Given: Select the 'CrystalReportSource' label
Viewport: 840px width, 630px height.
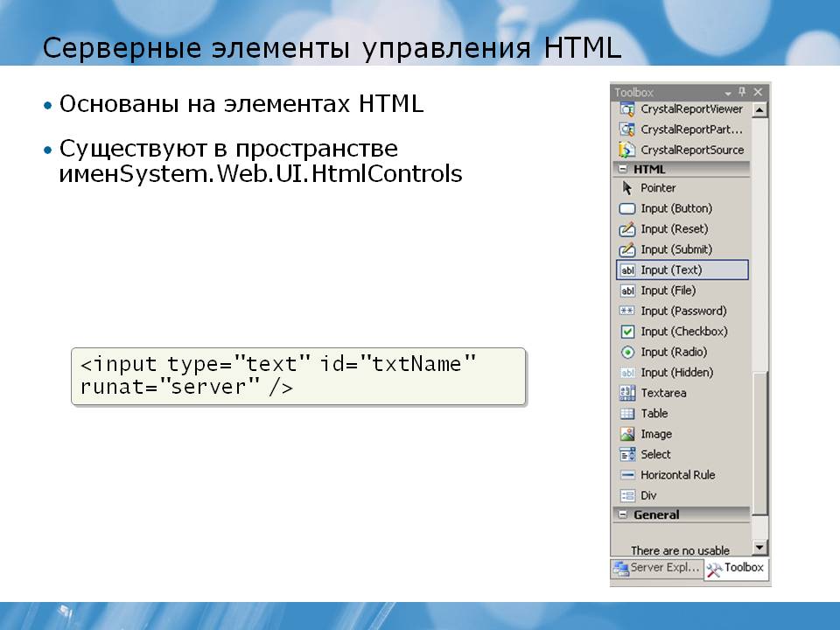Looking at the screenshot, I should pyautogui.click(x=692, y=150).
